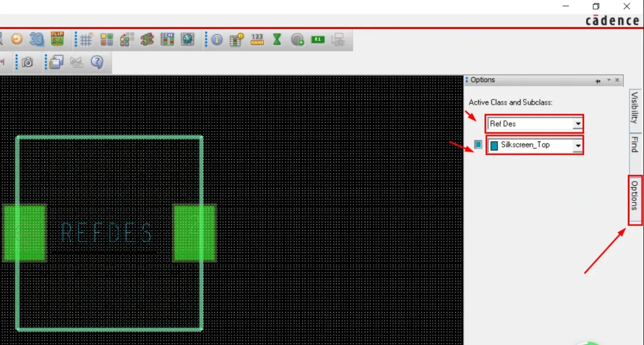Image resolution: width=644 pixels, height=345 pixels.
Task: Click the Silkscreen_Top color swatch
Action: click(494, 146)
